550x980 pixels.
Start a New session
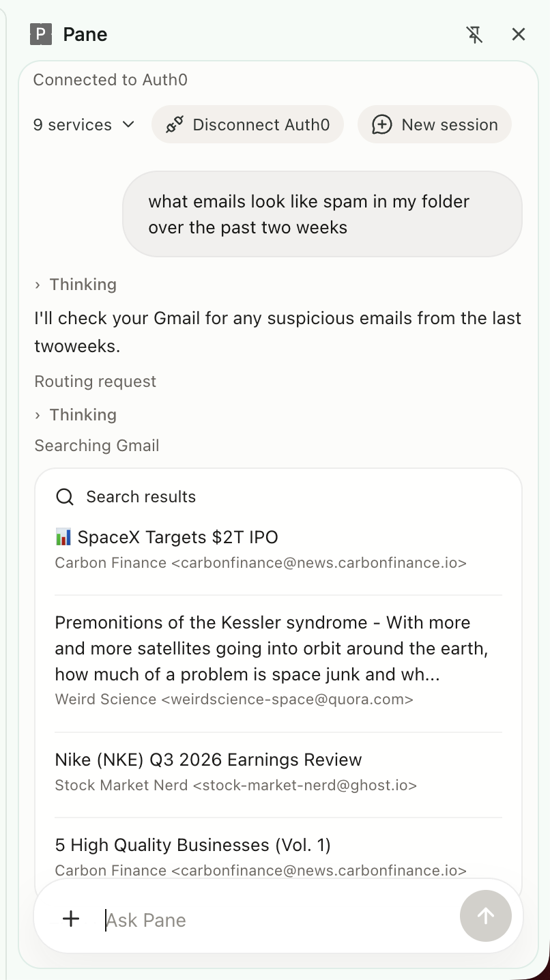(x=435, y=125)
